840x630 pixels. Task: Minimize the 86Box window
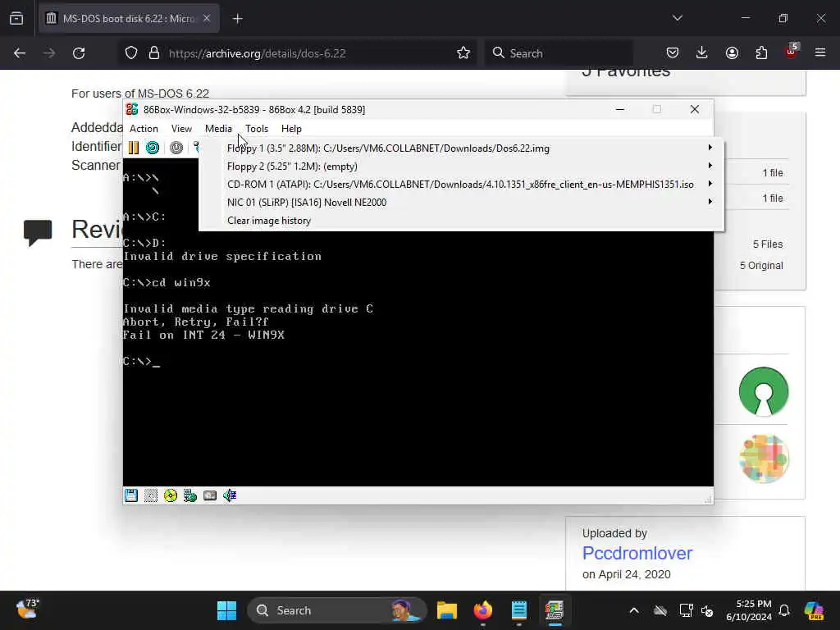click(620, 109)
